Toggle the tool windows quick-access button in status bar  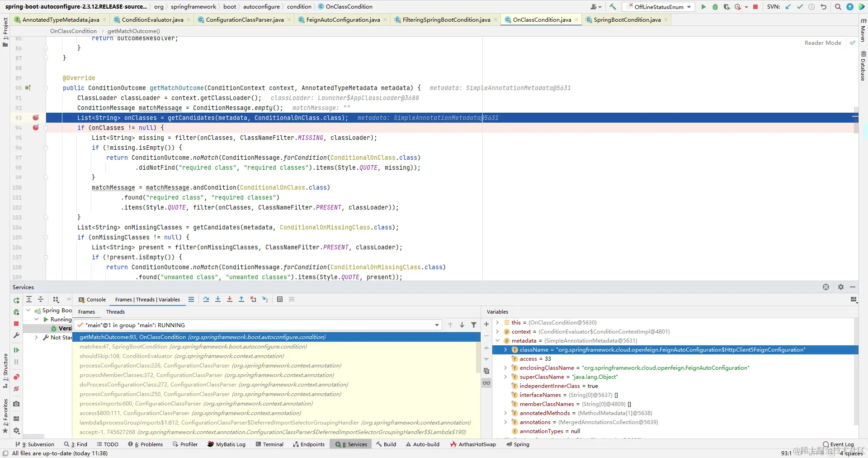[x=5, y=453]
